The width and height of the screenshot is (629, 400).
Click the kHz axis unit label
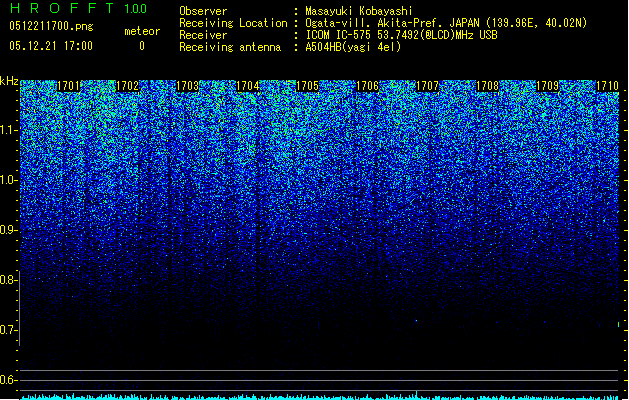[x=9, y=81]
